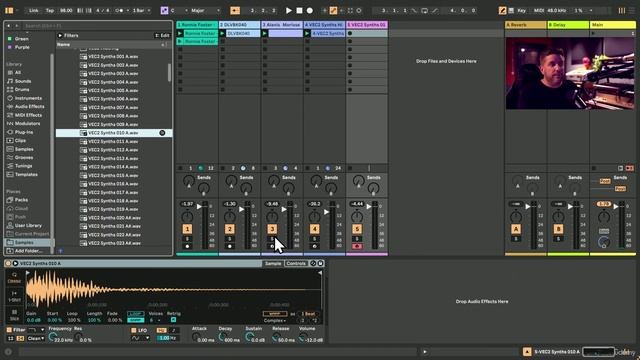Open the Drums library category
This screenshot has width=640, height=360.
(x=22, y=89)
